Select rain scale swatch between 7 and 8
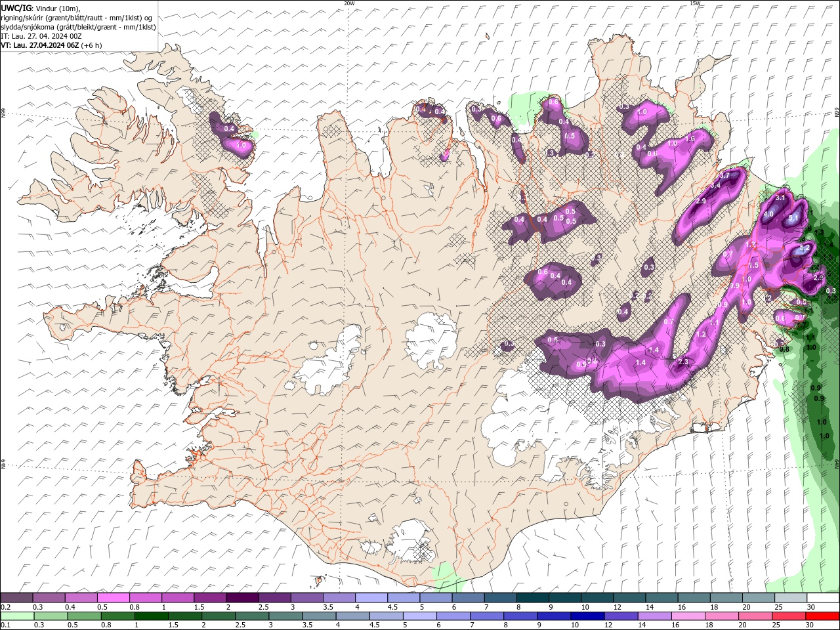Image resolution: width=840 pixels, height=630 pixels. 486,616
